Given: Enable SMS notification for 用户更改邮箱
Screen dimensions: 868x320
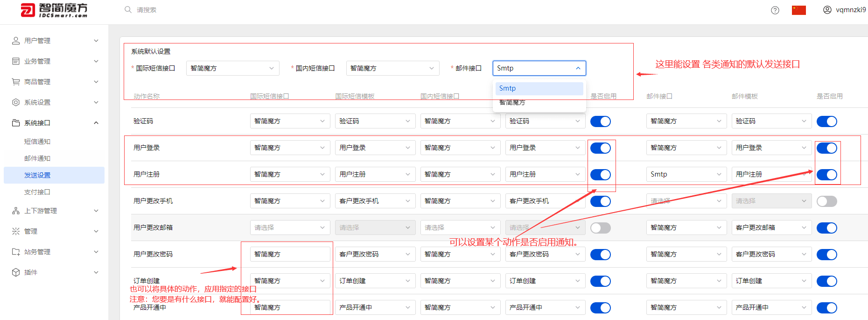Looking at the screenshot, I should [601, 228].
